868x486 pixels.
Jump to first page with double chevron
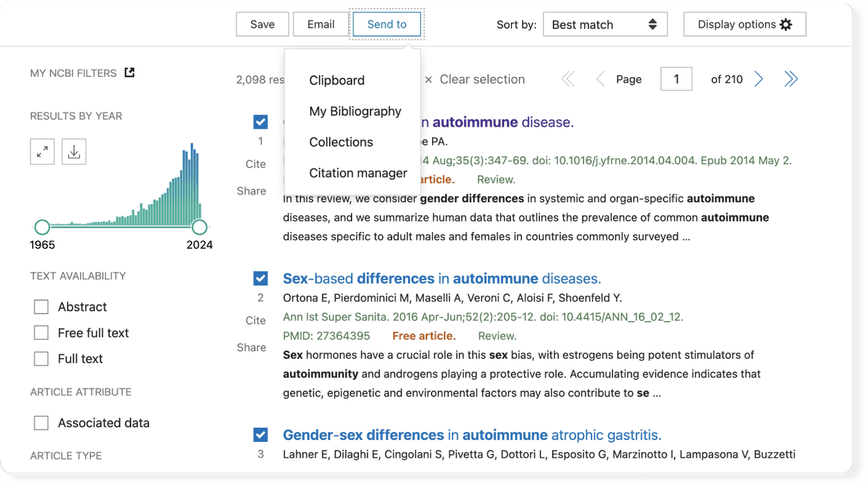[x=567, y=79]
